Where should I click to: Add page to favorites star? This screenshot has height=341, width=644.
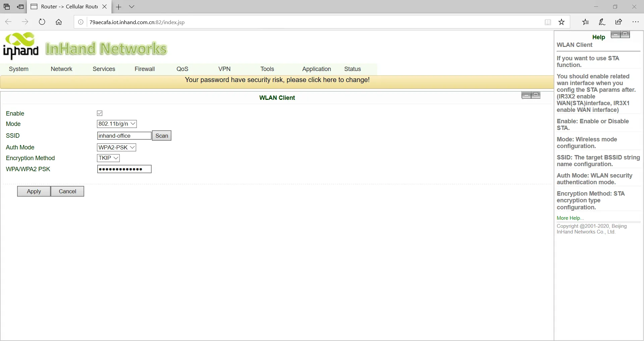561,22
